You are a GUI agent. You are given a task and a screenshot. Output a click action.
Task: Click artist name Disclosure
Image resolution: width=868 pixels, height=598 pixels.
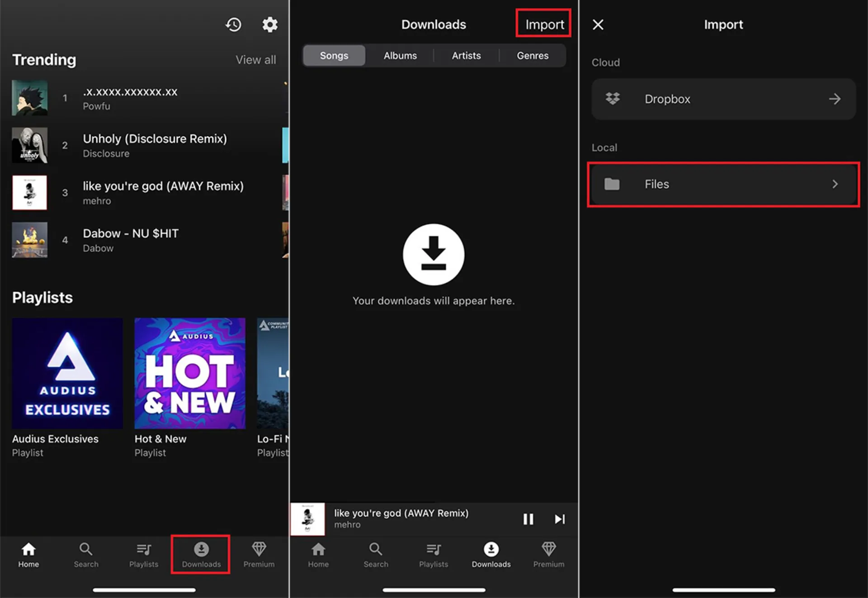point(106,154)
